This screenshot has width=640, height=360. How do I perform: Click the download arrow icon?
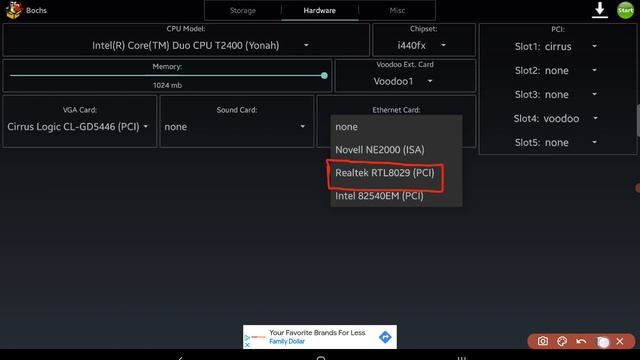point(600,10)
